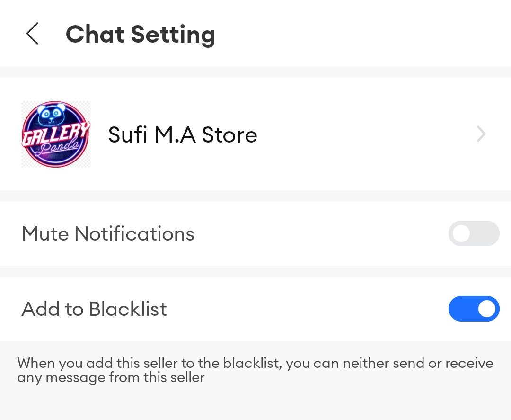Tap the word Store in seller name
The height and width of the screenshot is (420, 511).
(229, 135)
